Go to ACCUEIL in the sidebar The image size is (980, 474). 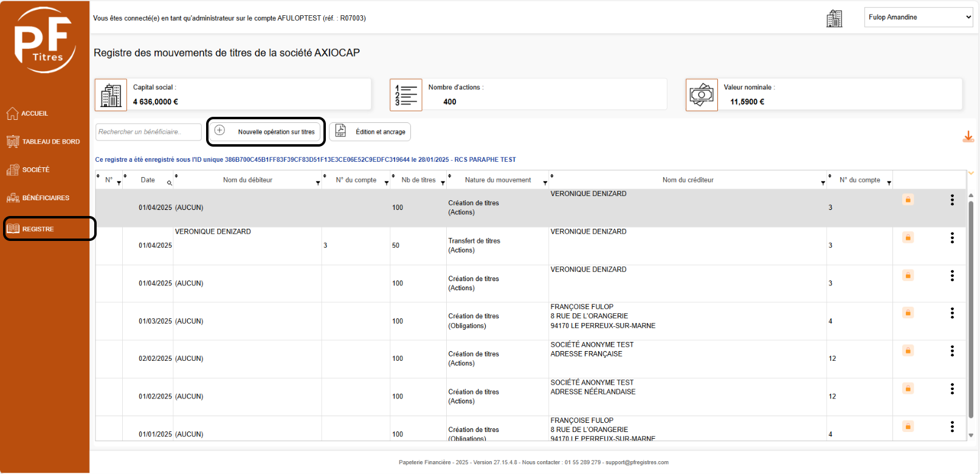[27, 113]
